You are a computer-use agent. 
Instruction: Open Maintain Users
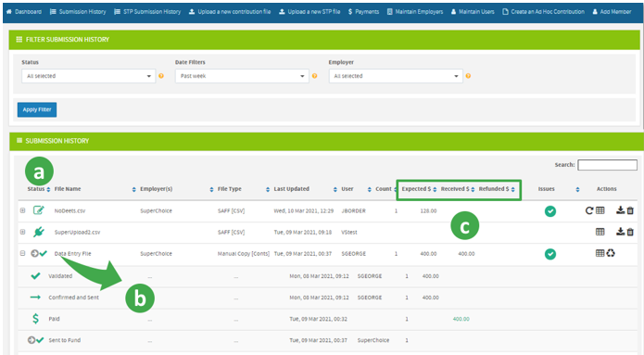pyautogui.click(x=473, y=11)
